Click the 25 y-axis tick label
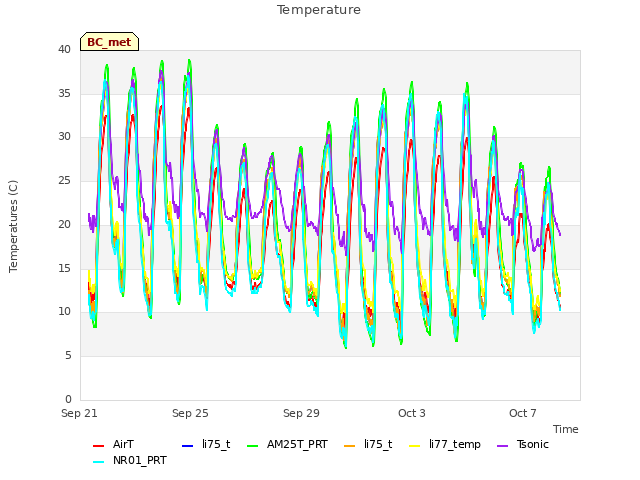The image size is (640, 480). 64,180
